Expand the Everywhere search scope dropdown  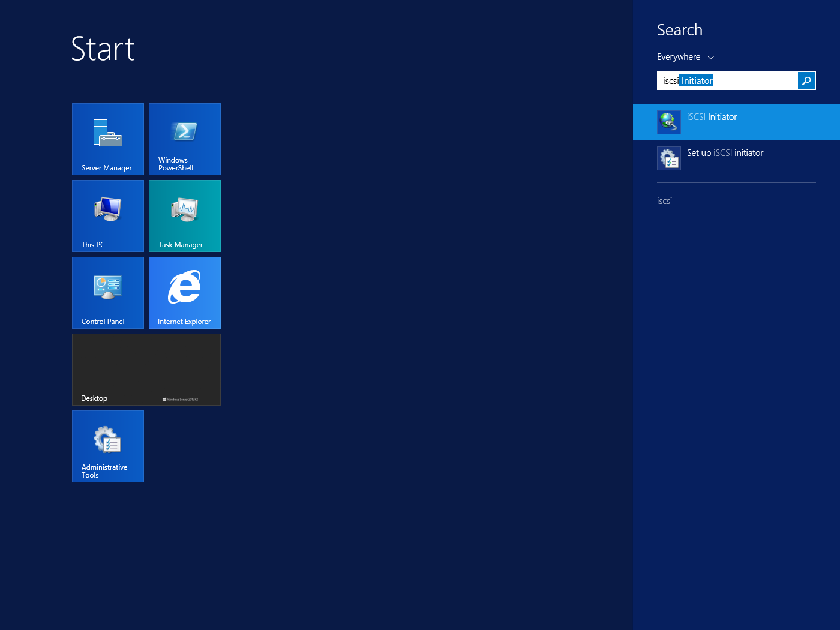pos(685,57)
